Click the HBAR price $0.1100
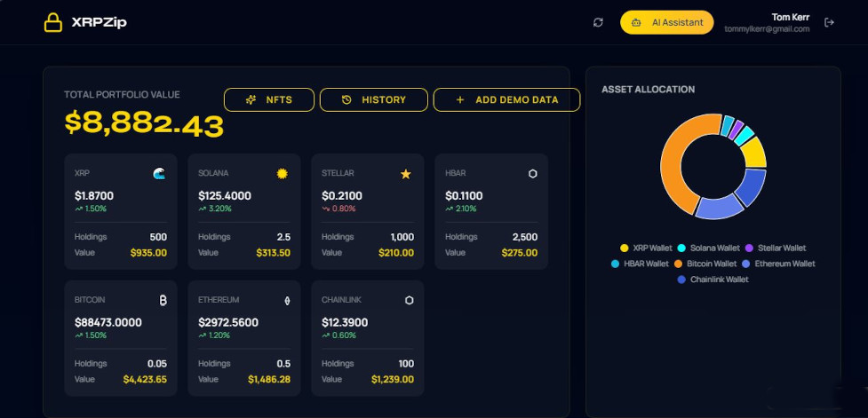 point(464,196)
